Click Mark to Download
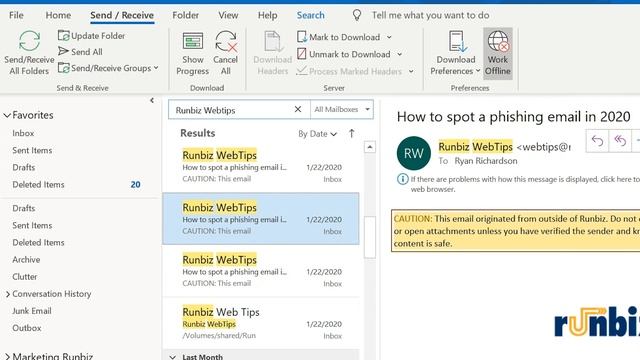This screenshot has height=360, width=640. (339, 37)
